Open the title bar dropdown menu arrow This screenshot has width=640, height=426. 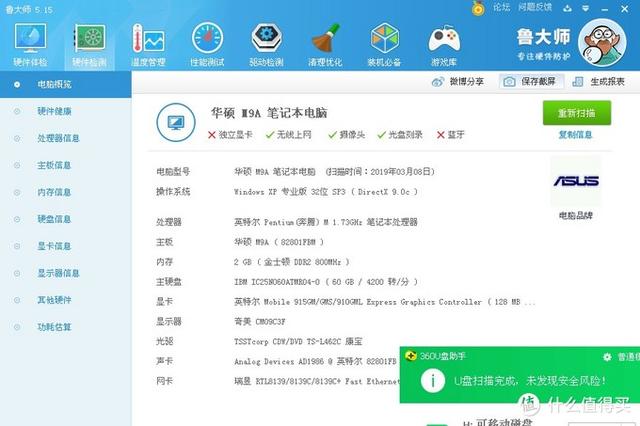point(586,8)
